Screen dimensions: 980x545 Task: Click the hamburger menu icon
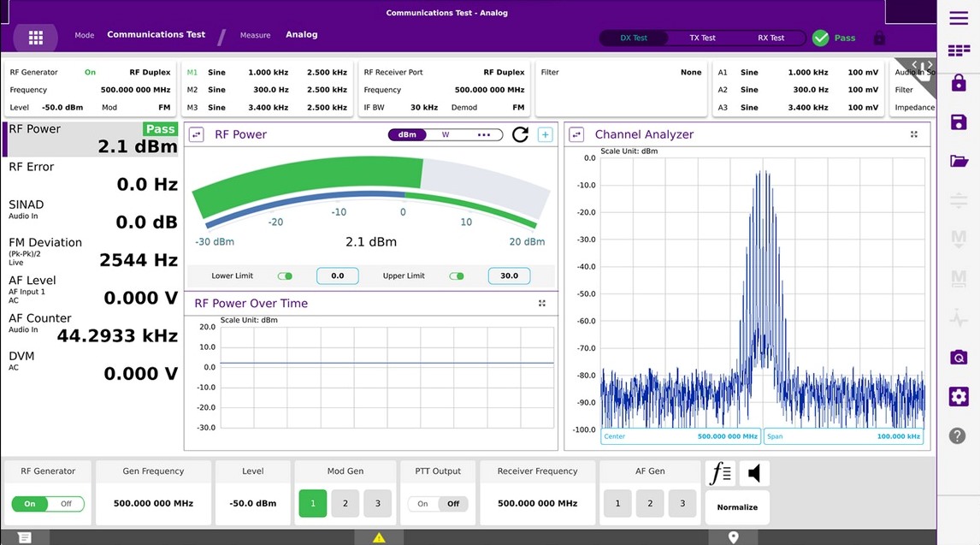(x=959, y=19)
